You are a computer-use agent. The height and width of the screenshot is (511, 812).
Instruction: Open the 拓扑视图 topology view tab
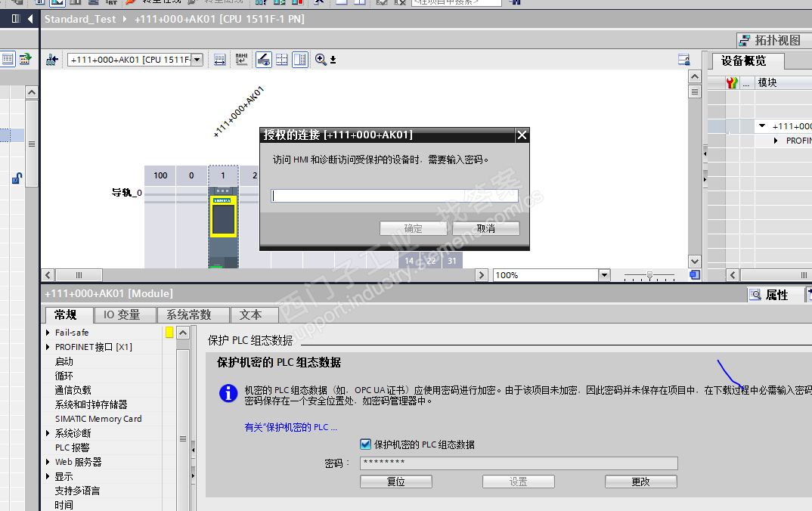774,40
